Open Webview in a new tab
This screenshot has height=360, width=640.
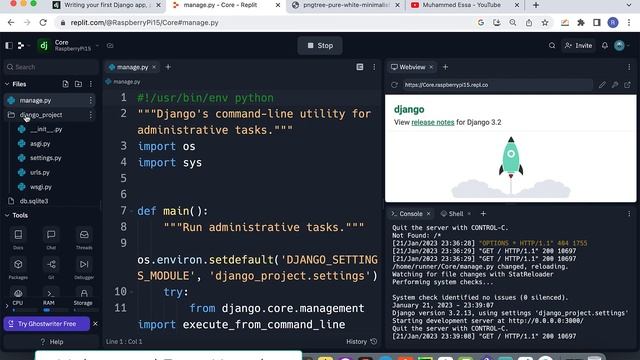[627, 85]
